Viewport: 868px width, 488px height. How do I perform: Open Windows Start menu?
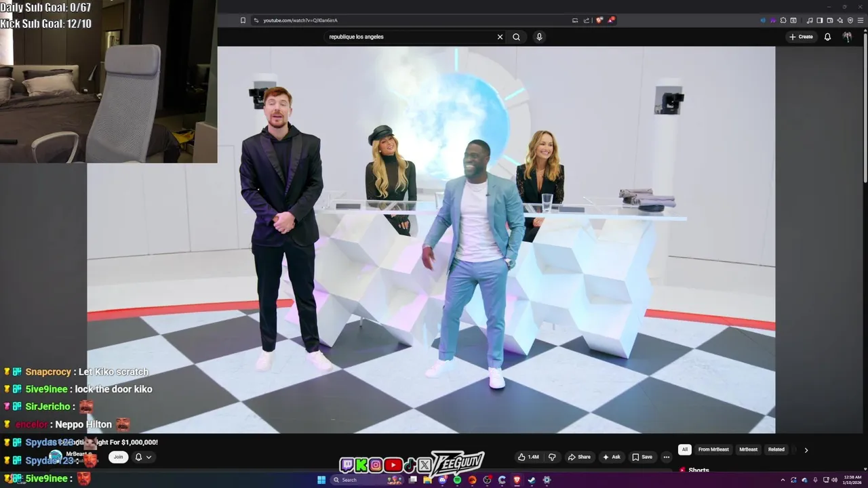click(x=321, y=480)
